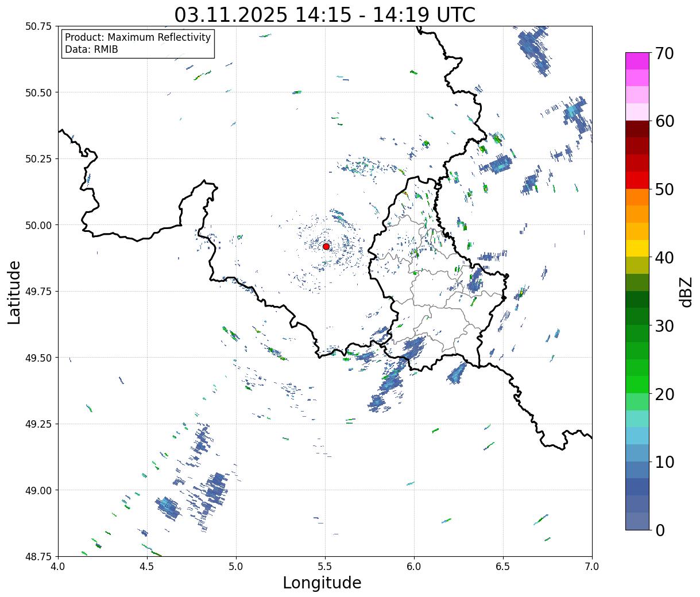
Task: Click the longitude tick label 7.0
Action: (592, 567)
